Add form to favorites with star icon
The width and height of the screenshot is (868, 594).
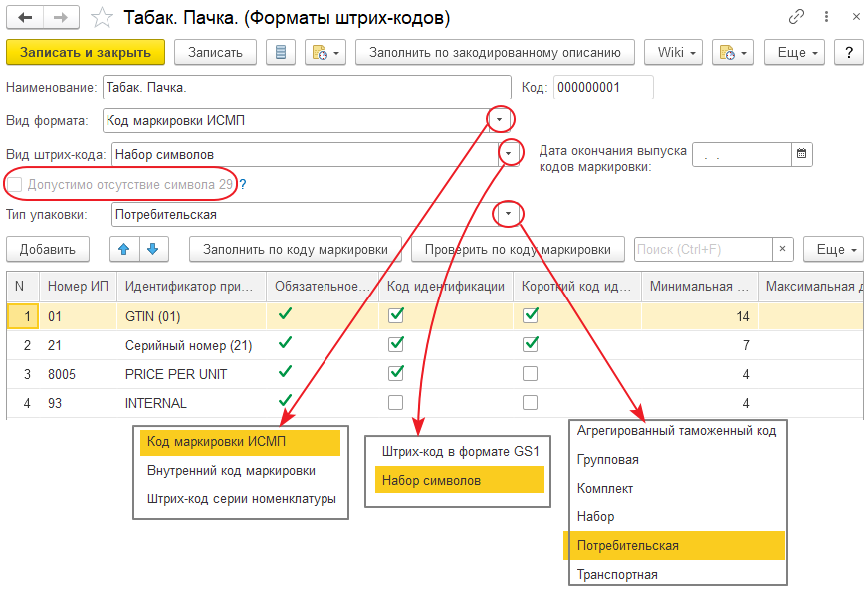[102, 18]
